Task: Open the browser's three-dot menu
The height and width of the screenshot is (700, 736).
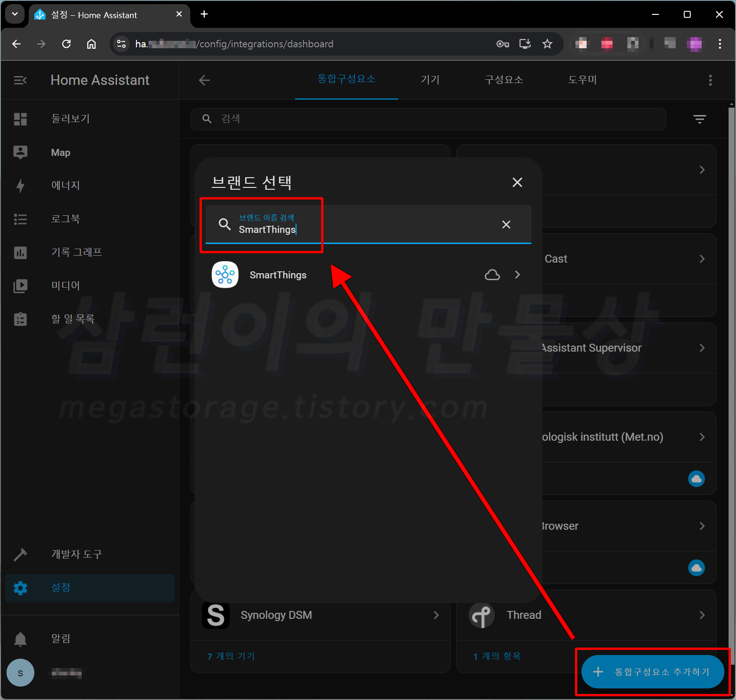Action: pos(720,44)
